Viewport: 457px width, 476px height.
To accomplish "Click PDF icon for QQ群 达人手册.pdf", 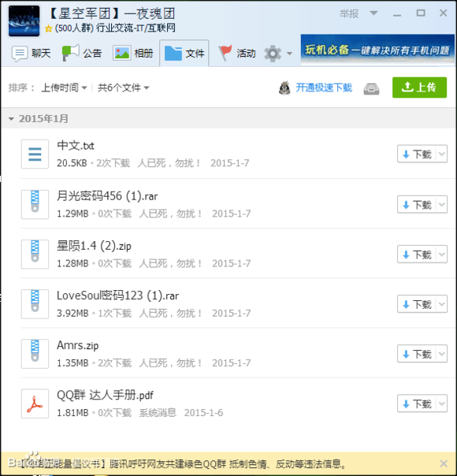I will click(x=35, y=403).
